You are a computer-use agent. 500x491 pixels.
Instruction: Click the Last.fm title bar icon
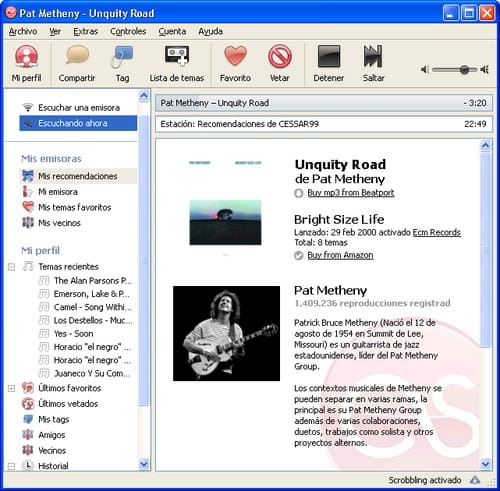pyautogui.click(x=11, y=13)
